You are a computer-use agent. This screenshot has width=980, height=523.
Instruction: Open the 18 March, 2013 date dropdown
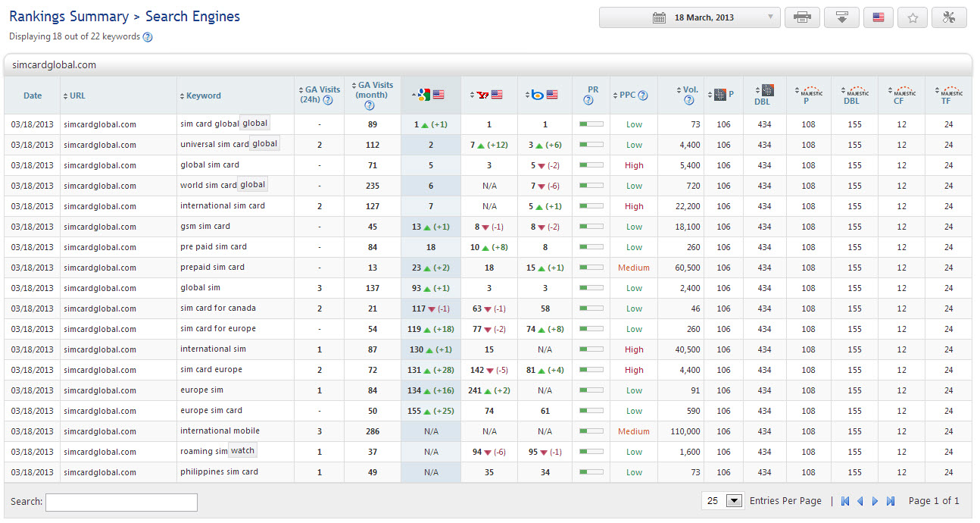point(689,17)
